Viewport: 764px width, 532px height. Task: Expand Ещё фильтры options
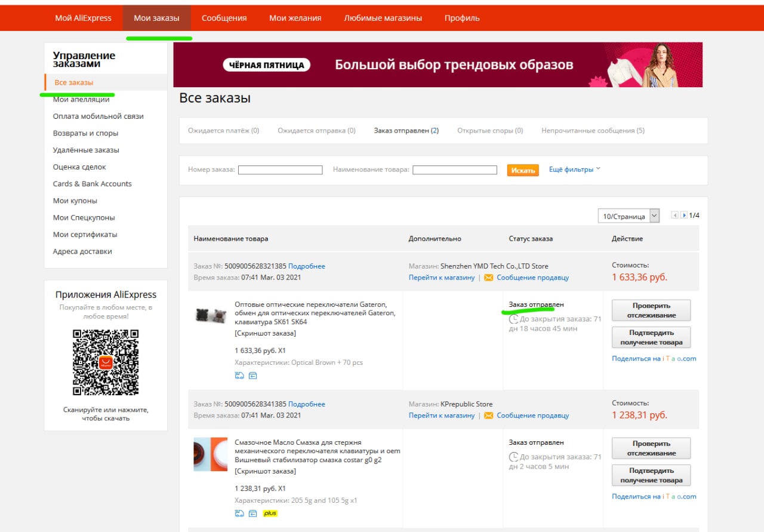[575, 170]
